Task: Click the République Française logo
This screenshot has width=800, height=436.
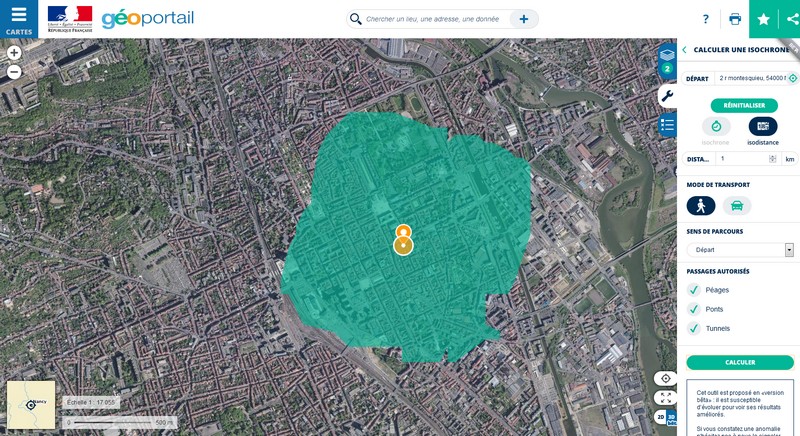Action: (70, 19)
